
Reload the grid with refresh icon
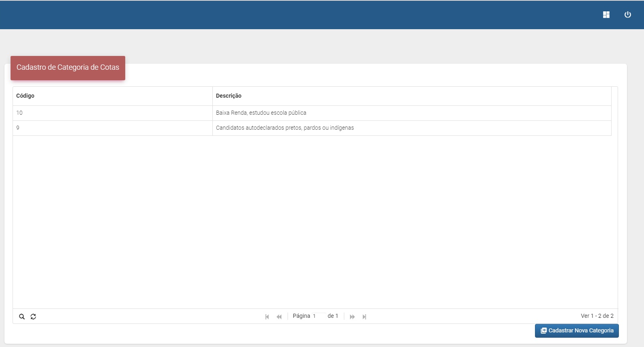point(33,317)
